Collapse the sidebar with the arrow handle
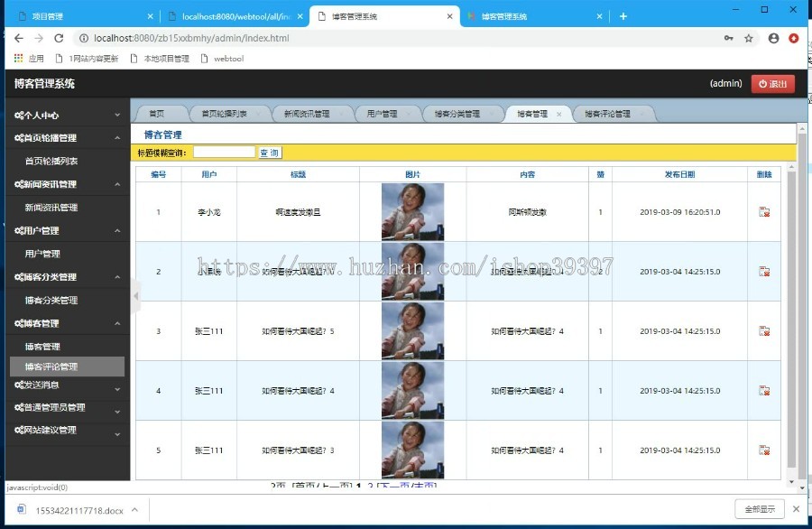The width and height of the screenshot is (812, 529). click(135, 296)
